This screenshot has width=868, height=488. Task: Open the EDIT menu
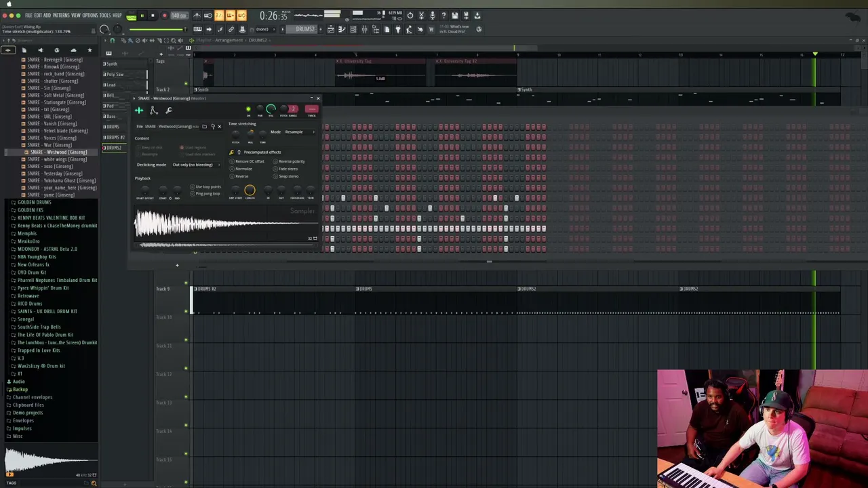(x=38, y=15)
